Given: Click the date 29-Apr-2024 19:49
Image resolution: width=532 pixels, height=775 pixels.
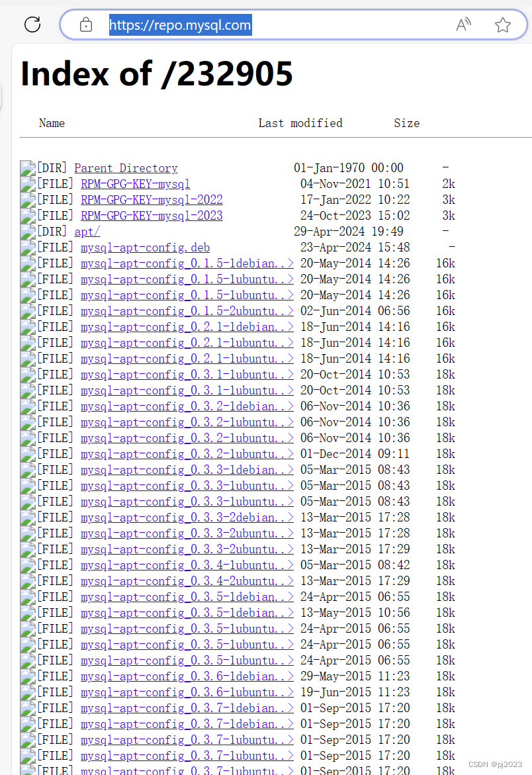Looking at the screenshot, I should click(349, 232).
